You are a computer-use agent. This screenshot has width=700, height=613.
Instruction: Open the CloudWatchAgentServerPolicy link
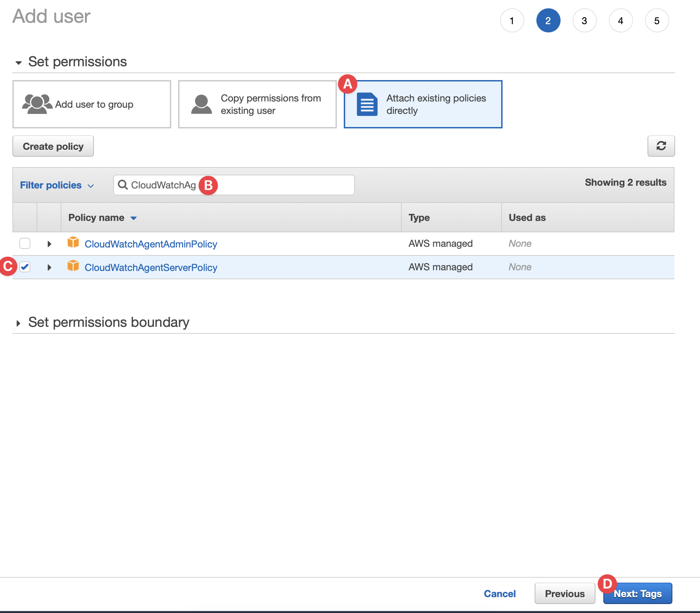151,267
